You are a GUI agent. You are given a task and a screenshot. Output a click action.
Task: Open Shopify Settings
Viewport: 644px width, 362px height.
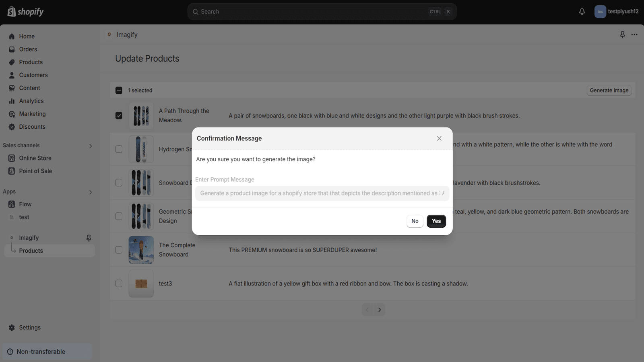coord(29,327)
